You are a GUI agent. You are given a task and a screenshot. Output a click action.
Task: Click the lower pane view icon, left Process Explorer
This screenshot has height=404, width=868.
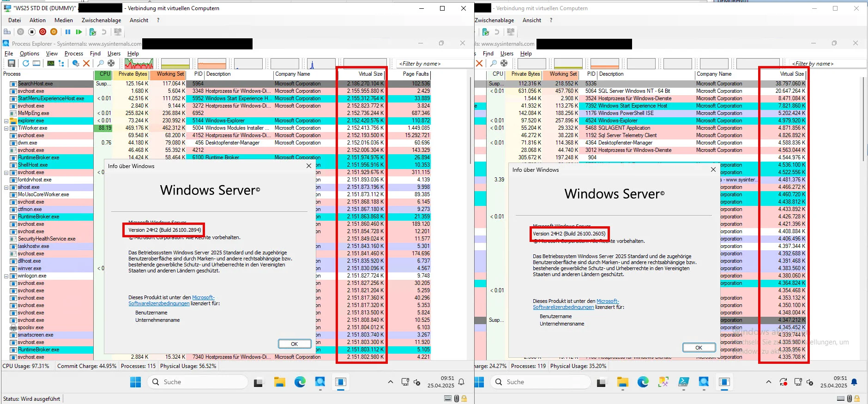point(36,63)
